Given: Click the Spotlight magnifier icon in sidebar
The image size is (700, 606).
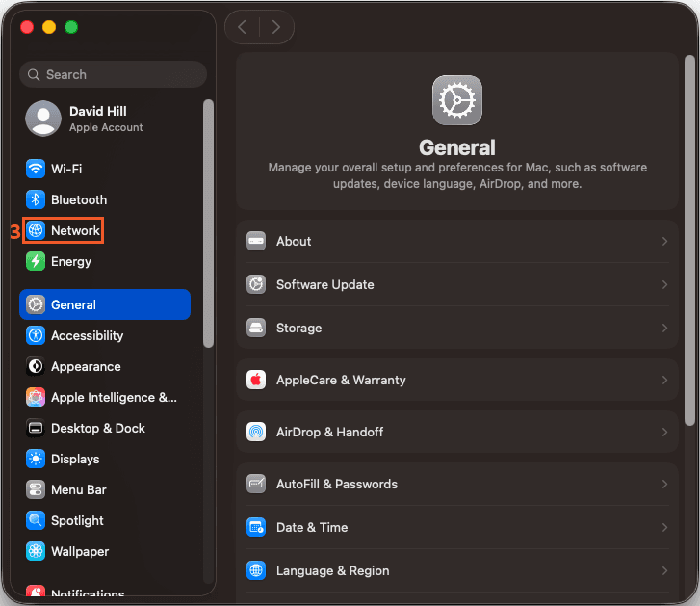Looking at the screenshot, I should [36, 520].
